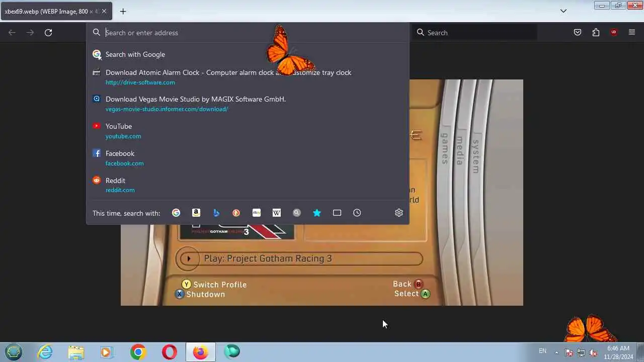
Task: Search this time with DuckDuckGo icon
Action: (x=236, y=213)
